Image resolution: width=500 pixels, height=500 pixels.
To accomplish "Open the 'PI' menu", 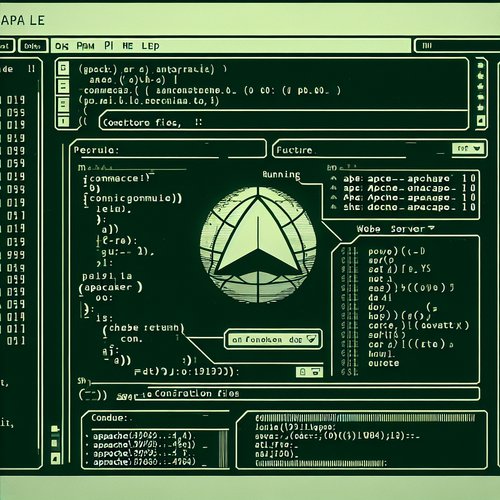I will (109, 45).
